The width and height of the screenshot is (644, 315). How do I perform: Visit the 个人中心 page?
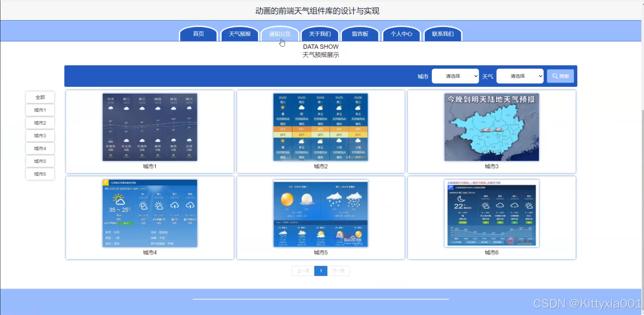point(402,34)
